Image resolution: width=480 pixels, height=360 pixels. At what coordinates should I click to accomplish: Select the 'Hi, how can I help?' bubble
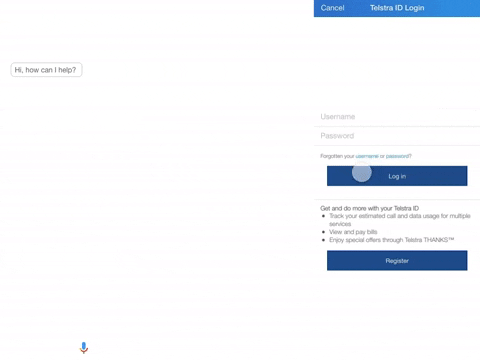[x=46, y=70]
